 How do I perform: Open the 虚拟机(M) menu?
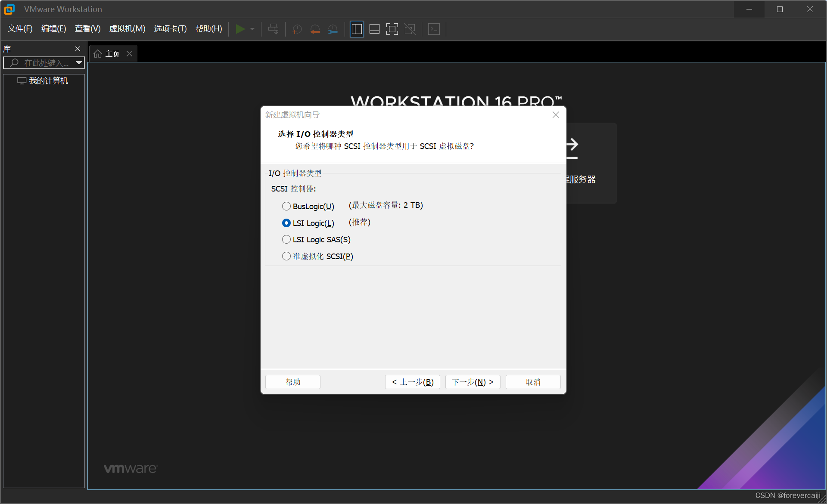(127, 29)
